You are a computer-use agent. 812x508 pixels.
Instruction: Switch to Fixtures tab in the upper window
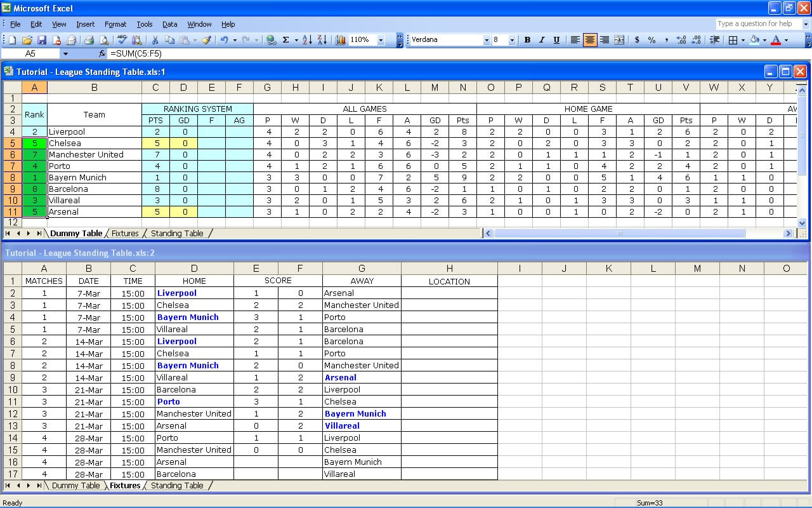[x=125, y=234]
